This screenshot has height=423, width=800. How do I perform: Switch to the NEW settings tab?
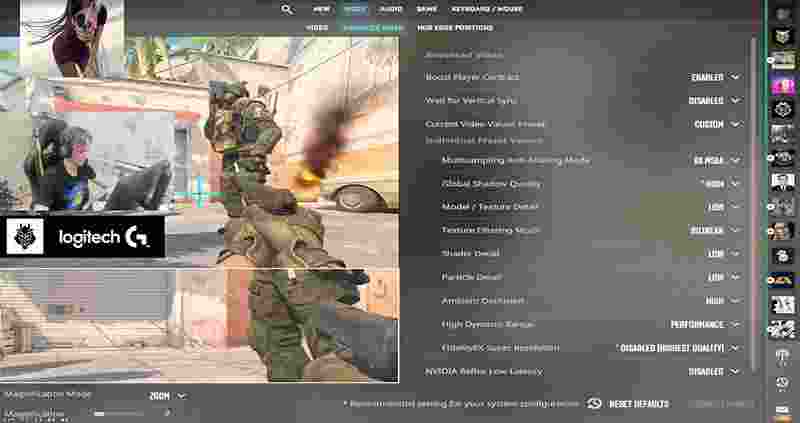pos(321,9)
